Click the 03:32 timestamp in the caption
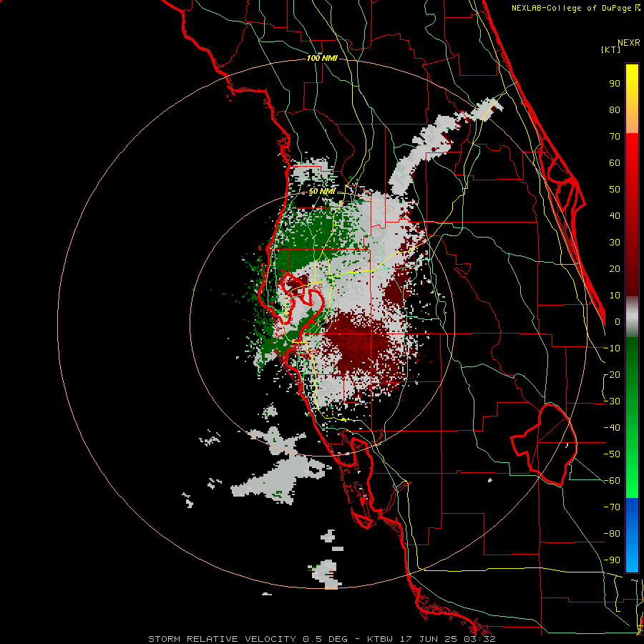Screen dimensions: 644x644 click(x=479, y=639)
